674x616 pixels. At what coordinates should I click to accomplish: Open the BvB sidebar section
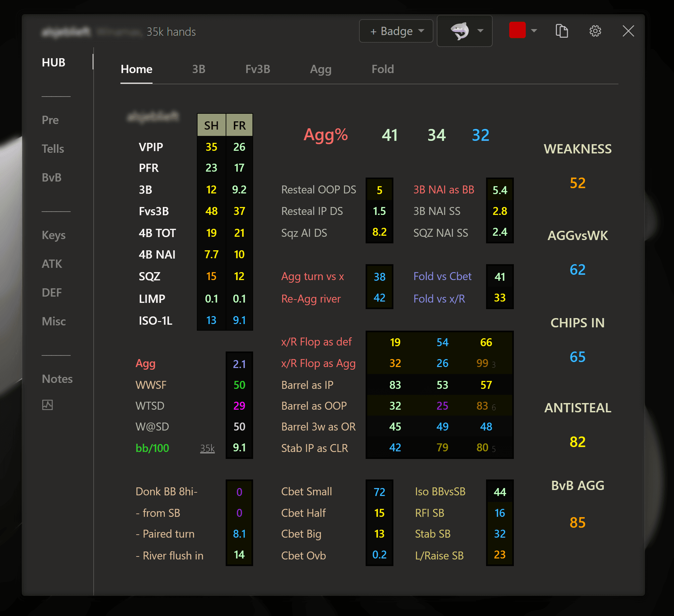coord(52,177)
